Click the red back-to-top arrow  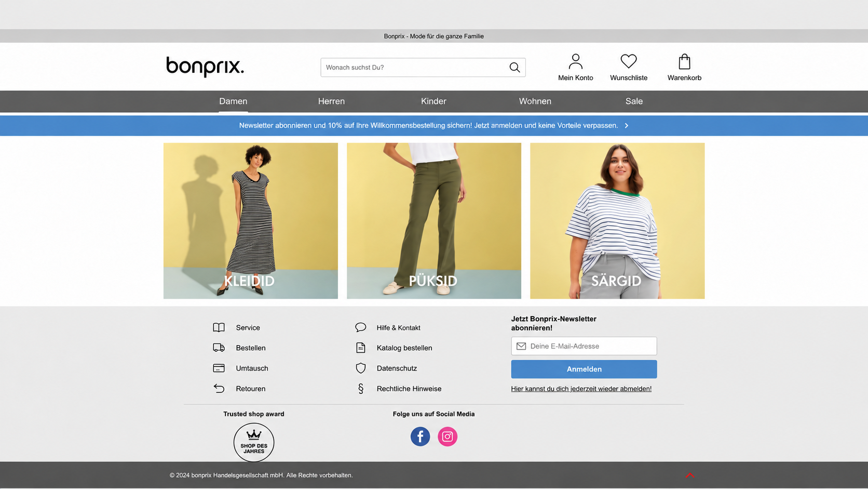tap(690, 475)
